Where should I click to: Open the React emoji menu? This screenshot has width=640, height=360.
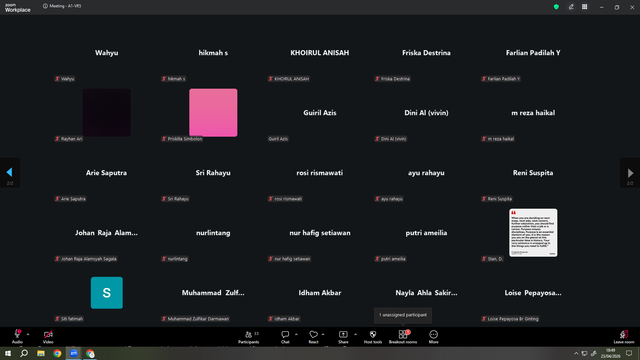point(313,337)
